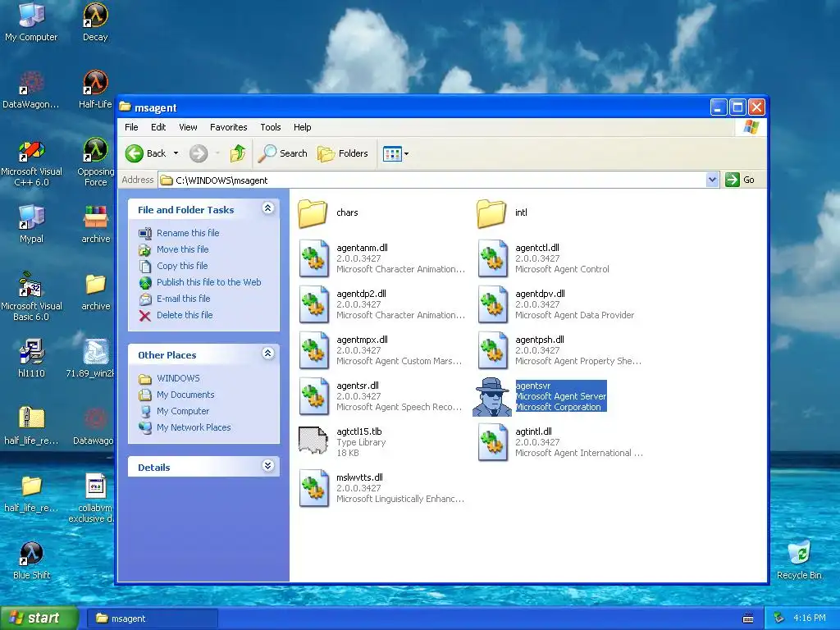The width and height of the screenshot is (840, 630).
Task: Go to My Network Places link
Action: pos(194,427)
